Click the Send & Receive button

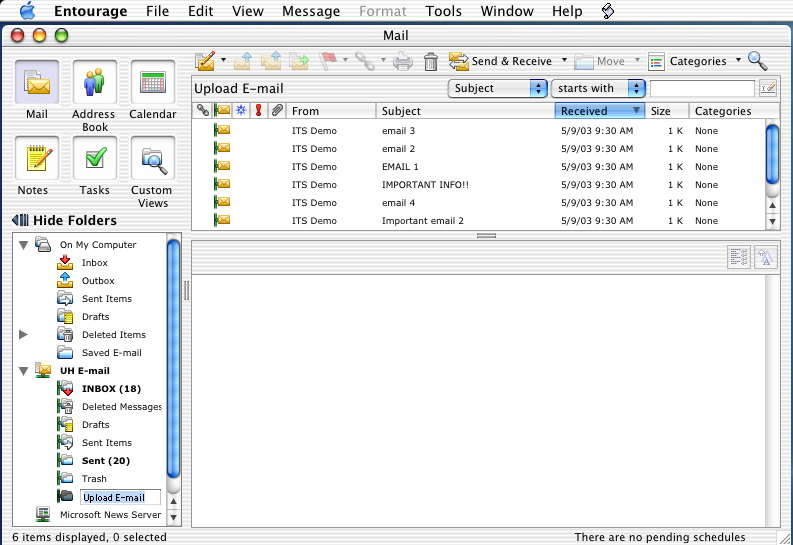coord(500,61)
